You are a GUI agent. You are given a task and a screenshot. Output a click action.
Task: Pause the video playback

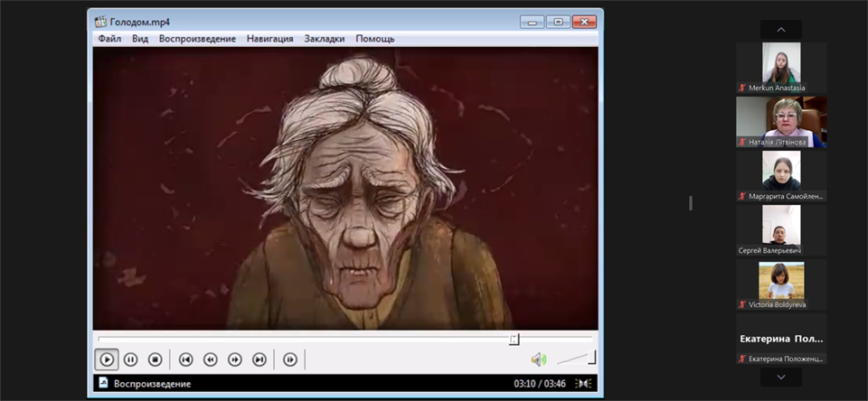tap(130, 359)
